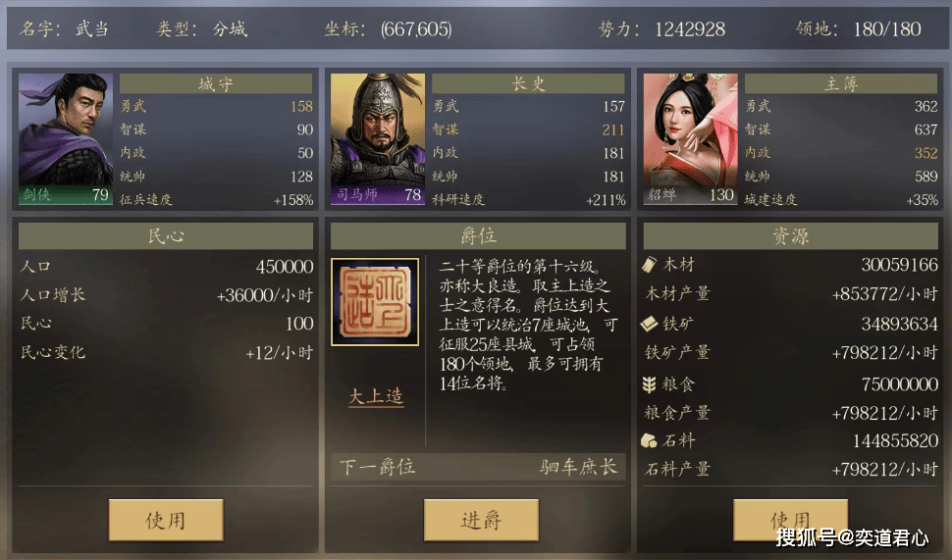
Task: Click the 下一爵位 驷车庶长 row
Action: tap(478, 467)
